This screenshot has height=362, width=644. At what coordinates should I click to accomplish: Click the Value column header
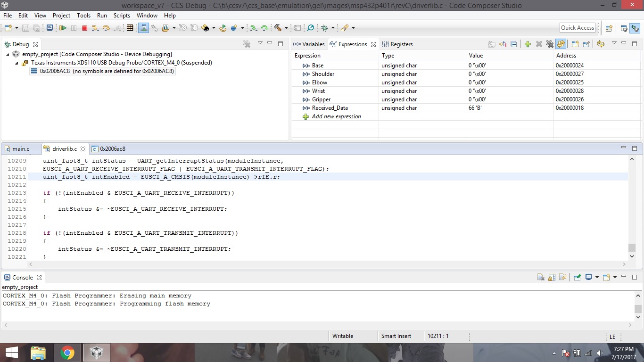509,56
